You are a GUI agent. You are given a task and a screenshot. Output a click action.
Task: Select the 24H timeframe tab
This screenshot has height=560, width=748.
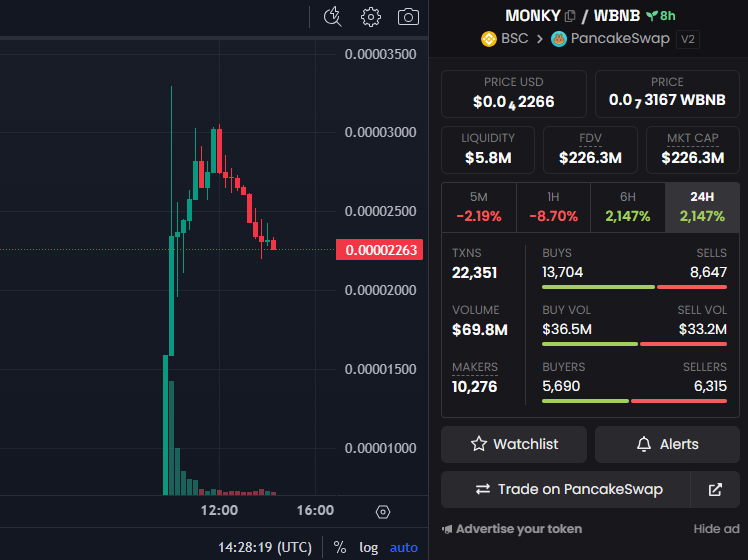coord(702,207)
